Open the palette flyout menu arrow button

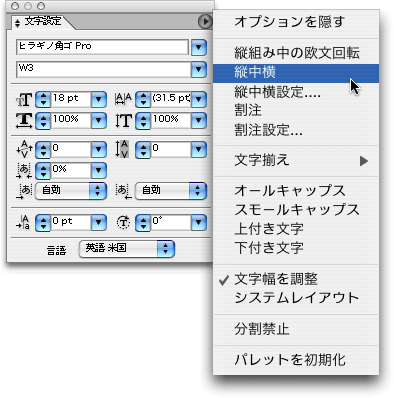[205, 22]
